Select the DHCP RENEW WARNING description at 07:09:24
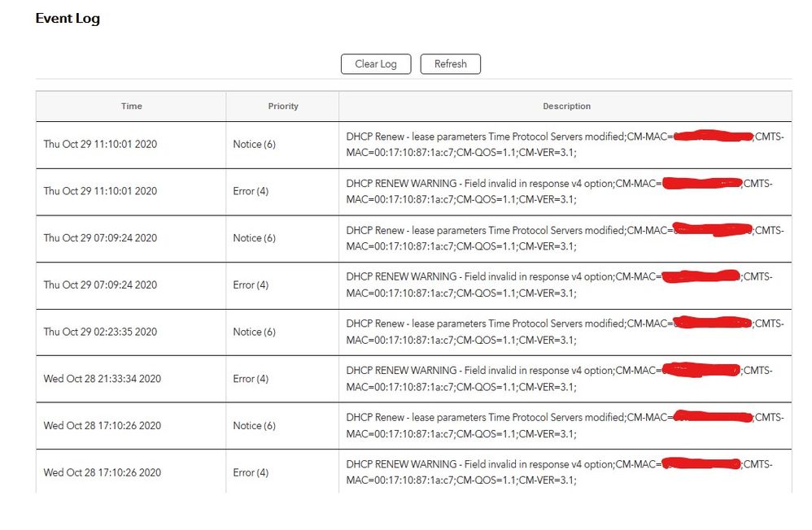Screen dimensions: 812x530 click(559, 285)
